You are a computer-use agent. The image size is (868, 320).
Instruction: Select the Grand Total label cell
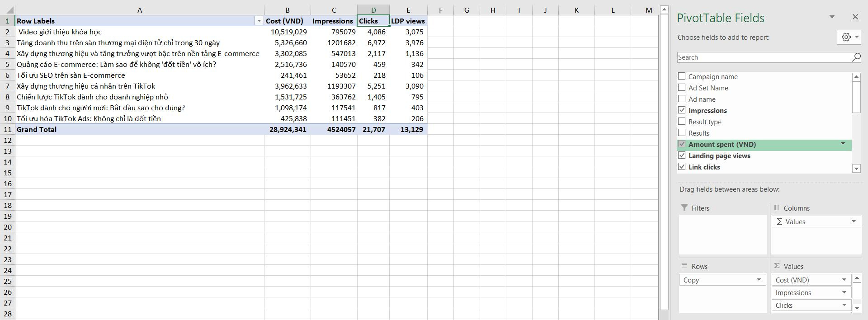coord(140,129)
